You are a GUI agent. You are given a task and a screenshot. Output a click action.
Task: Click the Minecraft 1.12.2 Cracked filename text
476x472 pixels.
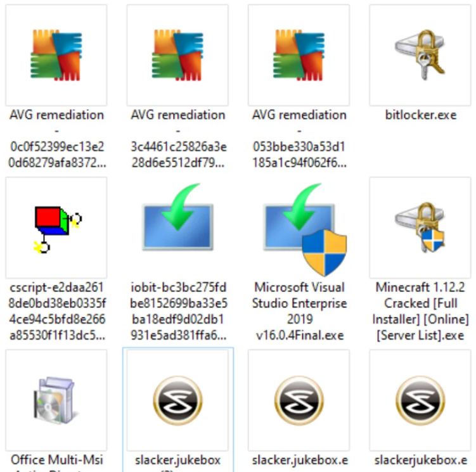click(420, 311)
